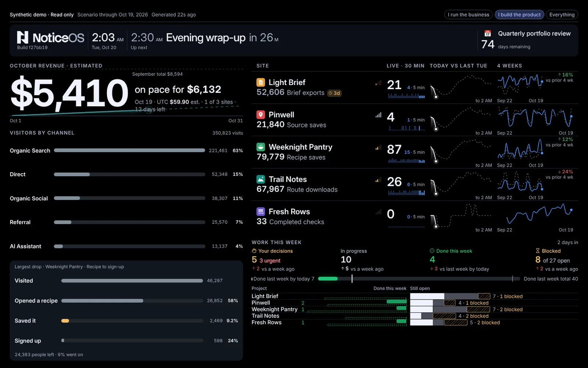The height and width of the screenshot is (368, 588).
Task: Open the Evening wrap-up item
Action: click(206, 38)
